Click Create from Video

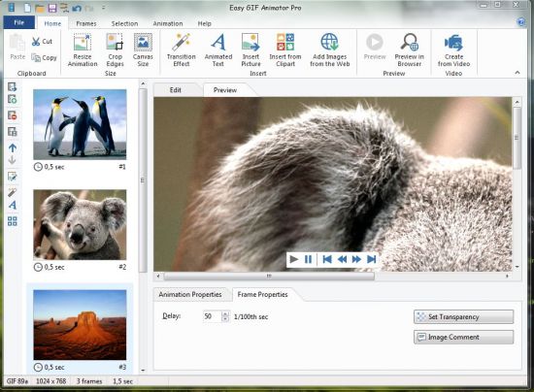(x=453, y=50)
